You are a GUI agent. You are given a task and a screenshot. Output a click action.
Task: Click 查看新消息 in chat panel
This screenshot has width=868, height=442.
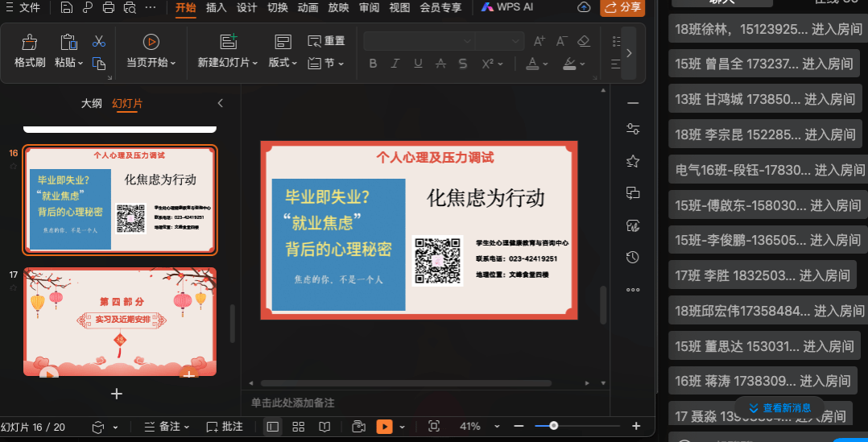[x=779, y=408]
